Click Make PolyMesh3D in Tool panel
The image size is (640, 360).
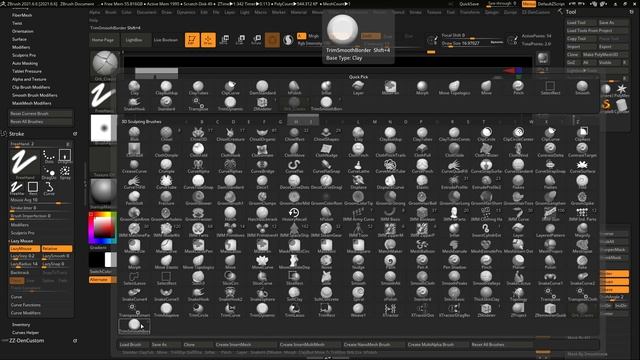[606, 54]
